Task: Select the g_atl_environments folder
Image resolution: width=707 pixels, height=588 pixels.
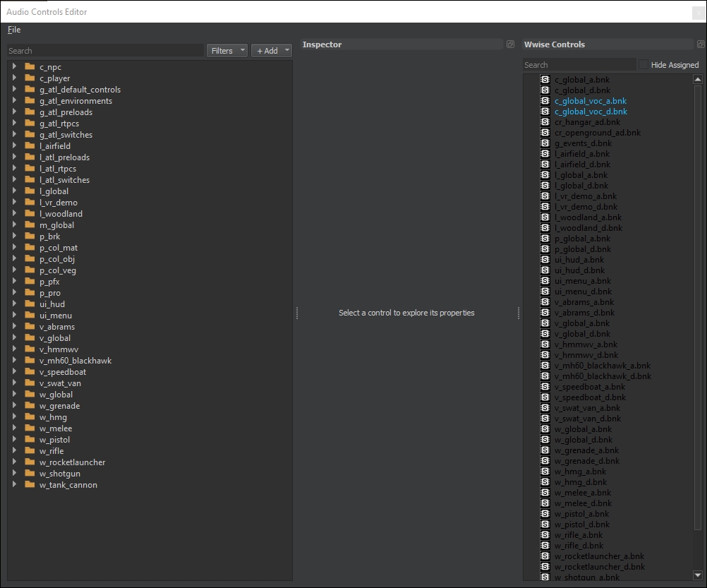Action: pos(75,101)
